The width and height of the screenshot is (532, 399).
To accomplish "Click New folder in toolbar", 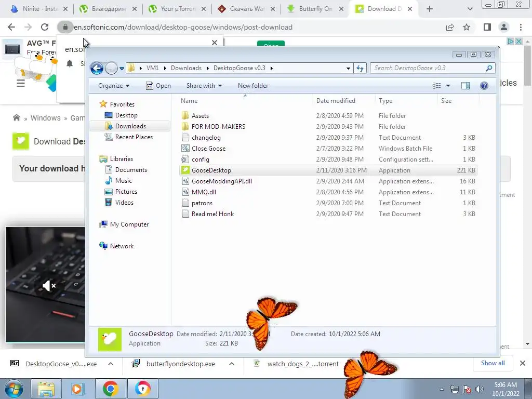I will (253, 86).
